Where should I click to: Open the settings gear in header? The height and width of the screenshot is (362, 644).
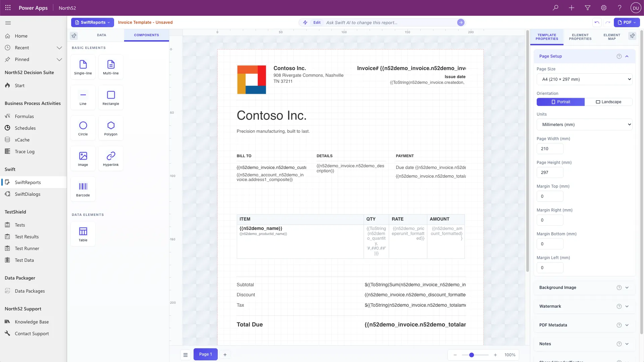[604, 8]
